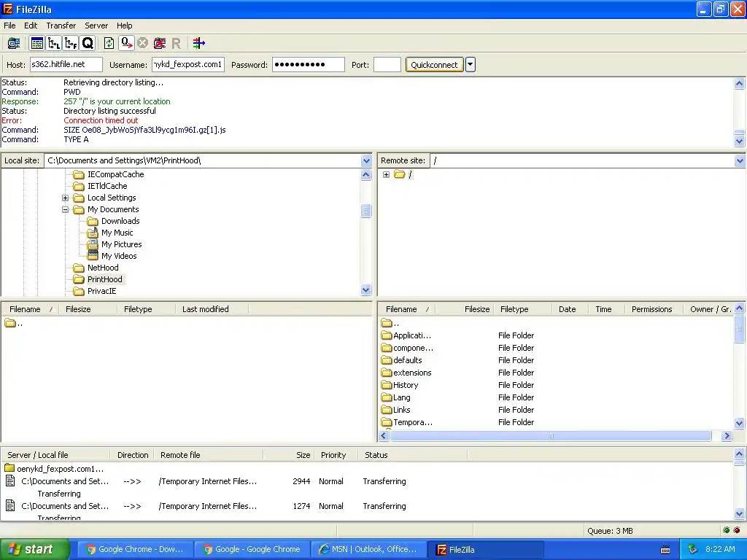Select the remote Lang folder
Screen dimensions: 747x560
click(402, 397)
